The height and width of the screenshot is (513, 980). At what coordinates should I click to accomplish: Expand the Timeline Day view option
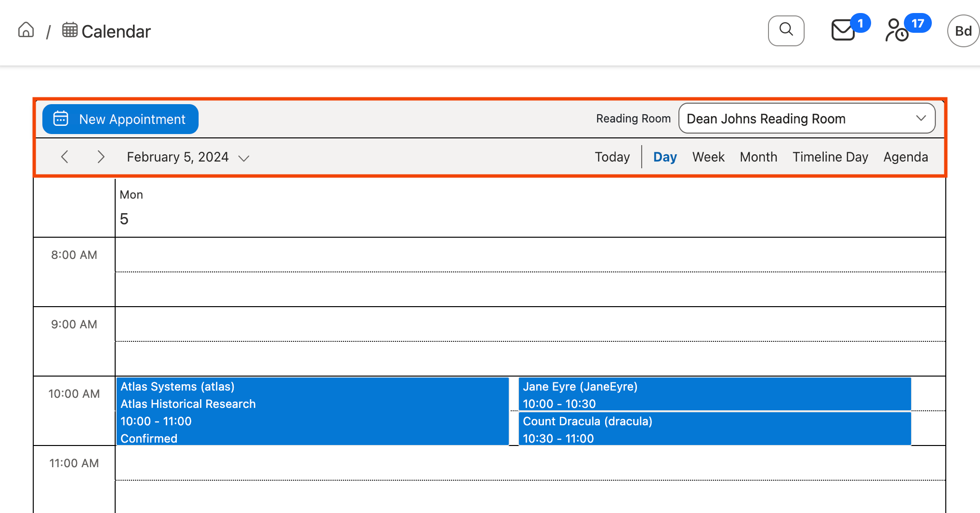coord(830,157)
